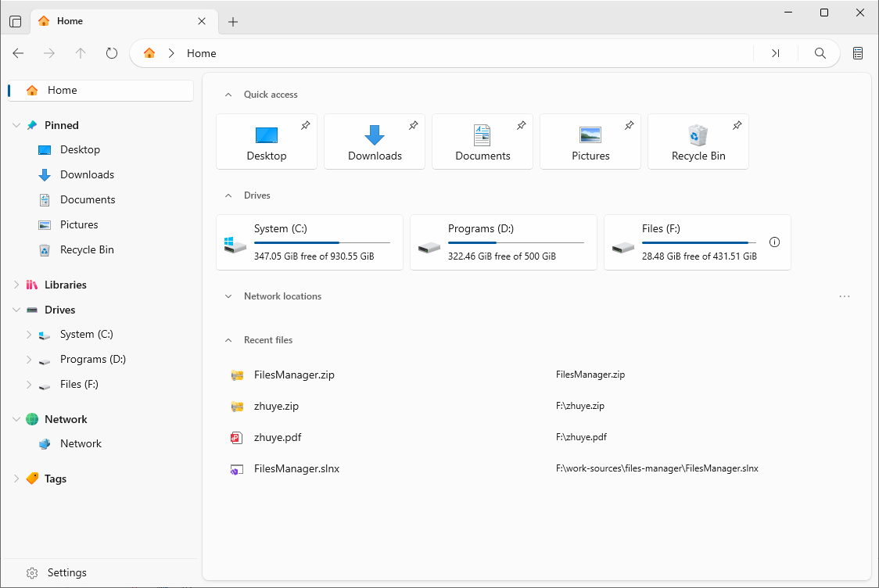
Task: Collapse the Pinned group in sidebar
Action: [16, 125]
